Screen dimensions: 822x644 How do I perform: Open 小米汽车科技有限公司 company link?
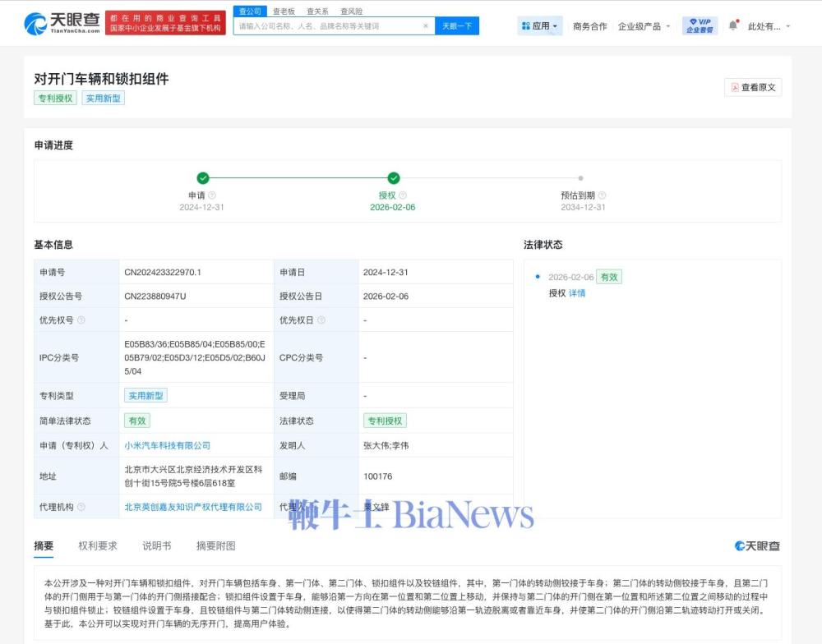(x=167, y=445)
